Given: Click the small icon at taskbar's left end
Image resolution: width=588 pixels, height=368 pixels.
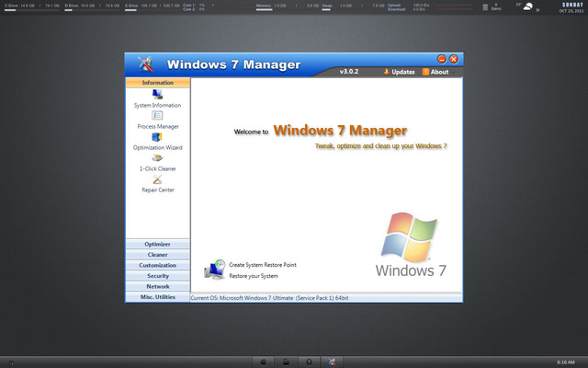Looking at the screenshot, I should [x=11, y=362].
